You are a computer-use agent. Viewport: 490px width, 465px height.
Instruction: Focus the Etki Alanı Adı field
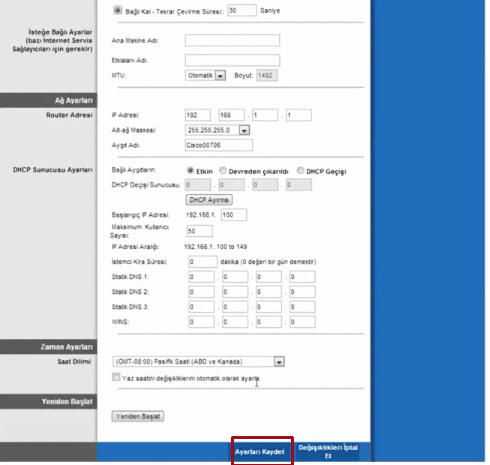232,60
